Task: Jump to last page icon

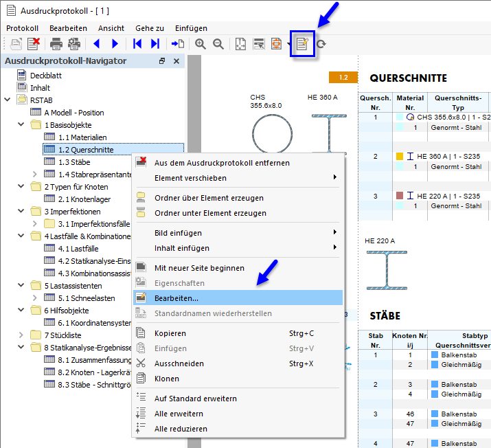Action: point(155,44)
